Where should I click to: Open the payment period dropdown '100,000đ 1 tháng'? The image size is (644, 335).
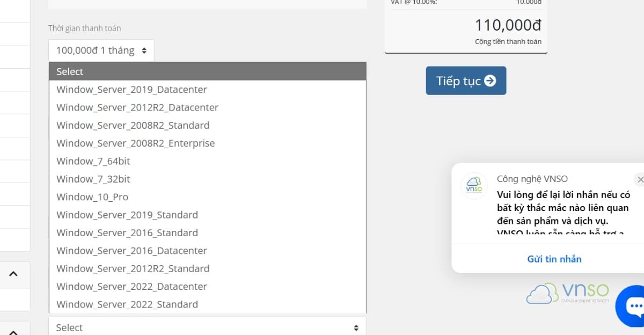pos(101,50)
